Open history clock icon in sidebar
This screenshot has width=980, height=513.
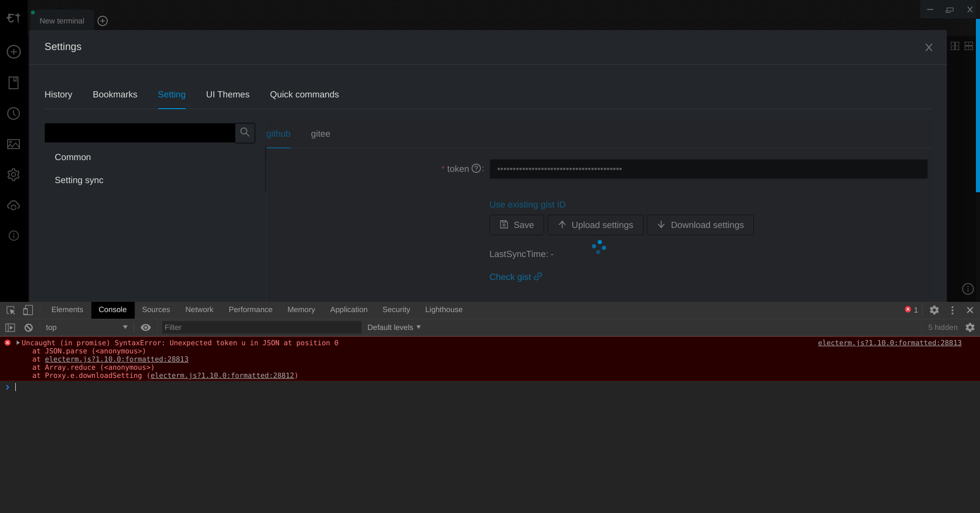point(14,113)
